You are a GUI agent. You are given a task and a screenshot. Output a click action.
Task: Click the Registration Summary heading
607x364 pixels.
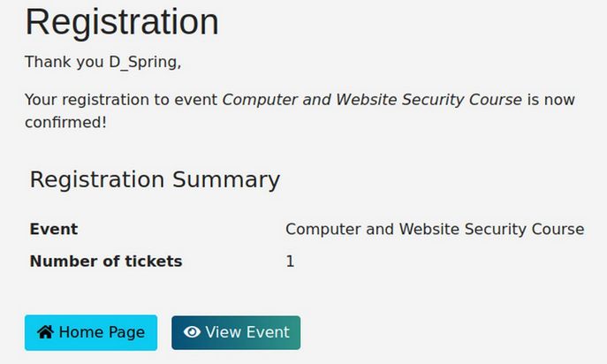point(155,179)
